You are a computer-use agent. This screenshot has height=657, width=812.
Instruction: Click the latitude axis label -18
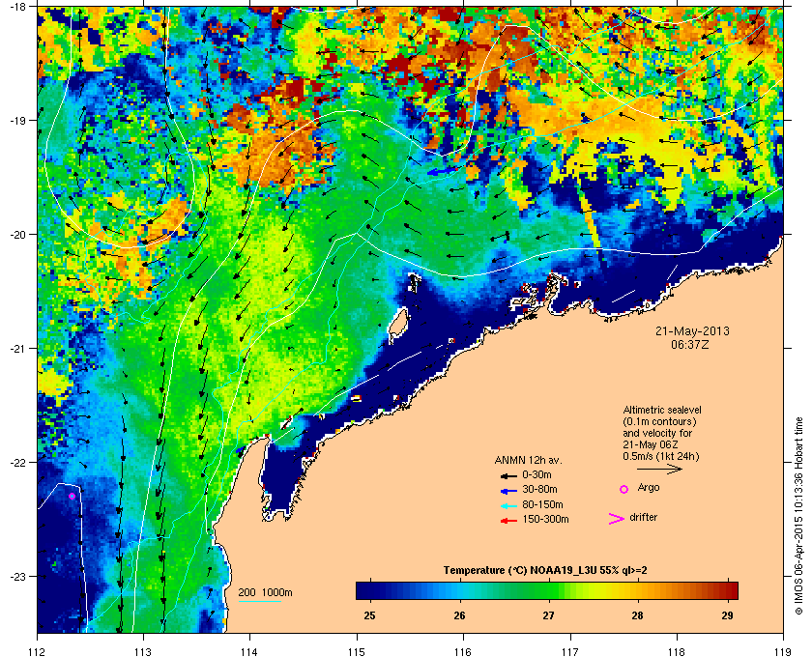[x=16, y=6]
